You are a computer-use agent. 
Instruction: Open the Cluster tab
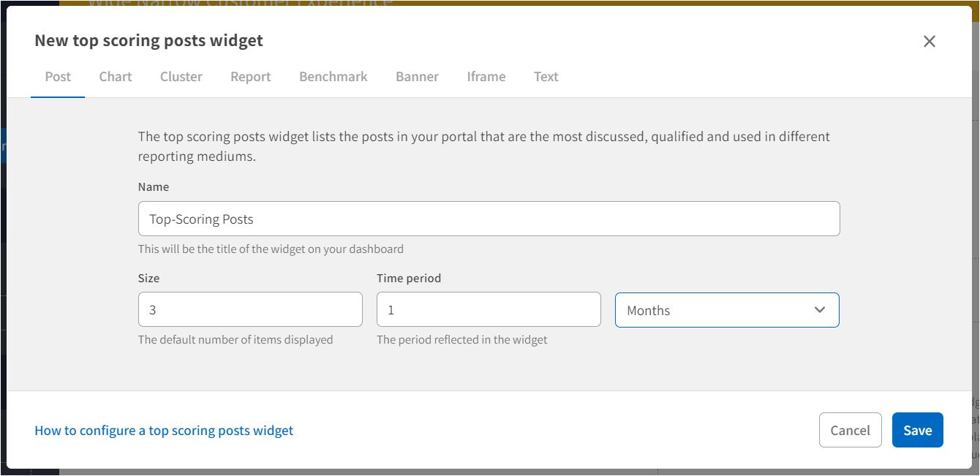click(x=181, y=77)
